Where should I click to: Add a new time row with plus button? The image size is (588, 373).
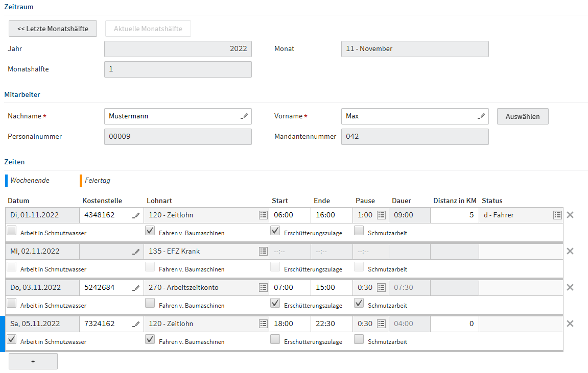(x=33, y=361)
